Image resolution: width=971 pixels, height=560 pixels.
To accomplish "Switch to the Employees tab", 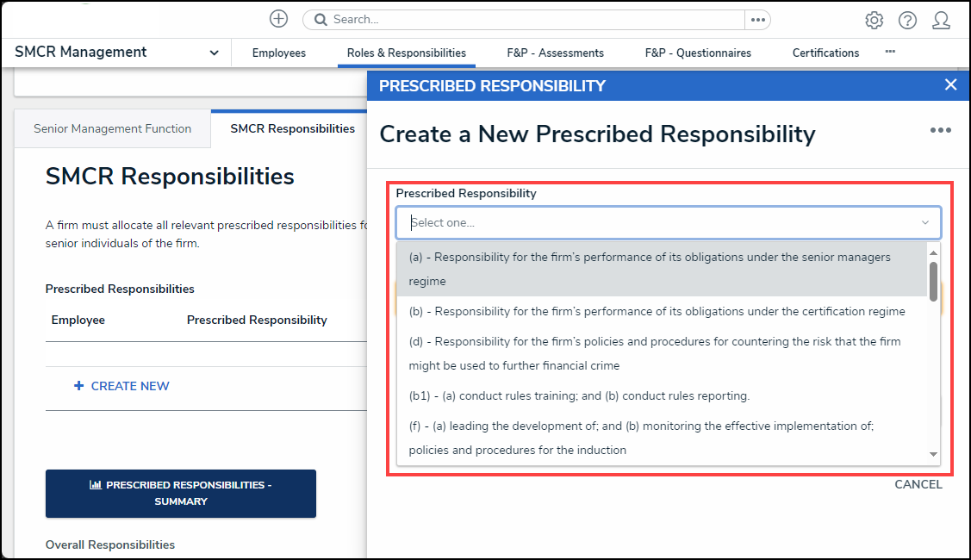I will [x=278, y=53].
